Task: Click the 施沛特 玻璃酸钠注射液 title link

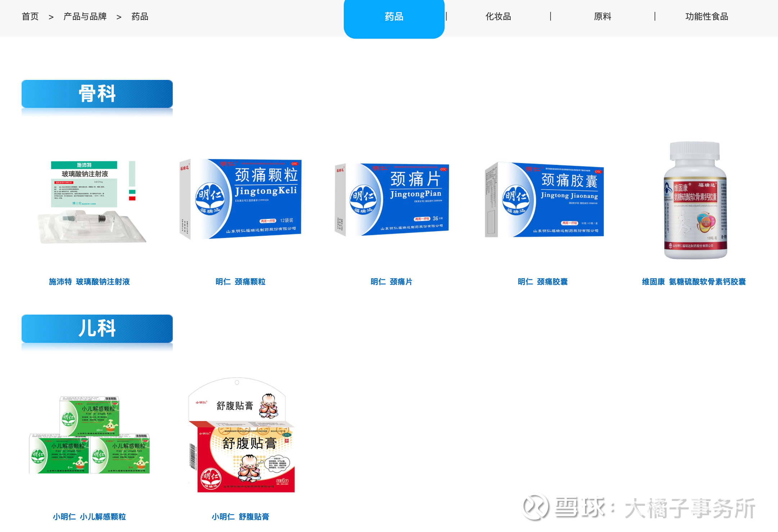Action: [x=89, y=282]
